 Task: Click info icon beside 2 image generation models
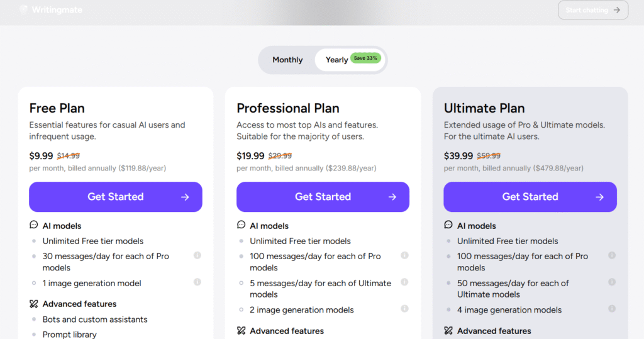404,309
